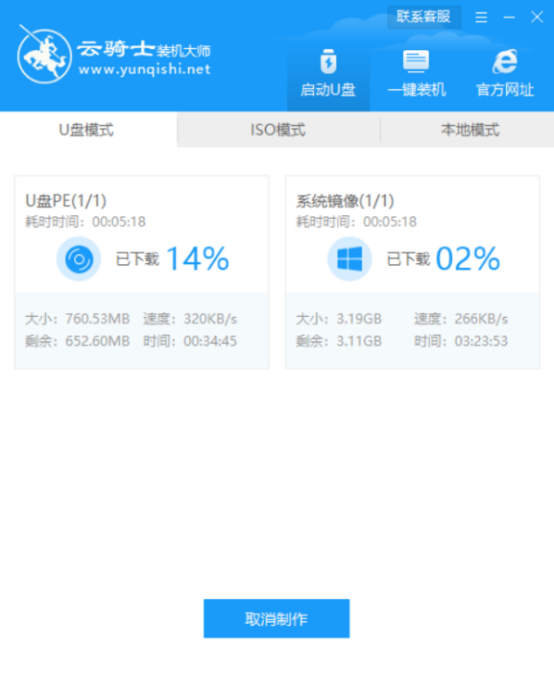Click the U盘PE disc icon
The width and height of the screenshot is (554, 685).
[79, 259]
